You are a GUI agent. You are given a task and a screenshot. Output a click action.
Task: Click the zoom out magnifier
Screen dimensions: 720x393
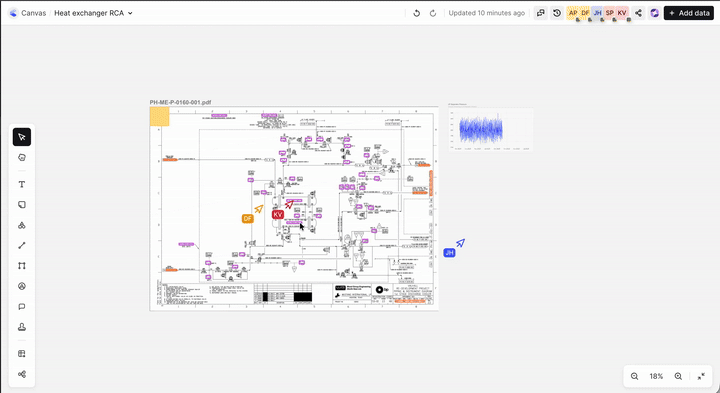coord(635,376)
